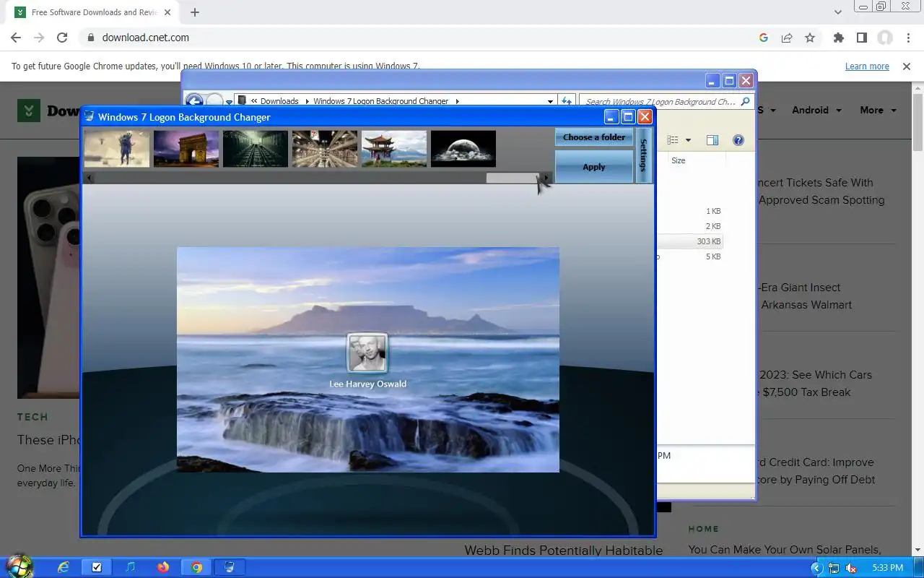Click the thumbnail strip scrollbar handle
The width and height of the screenshot is (924, 578).
click(x=513, y=178)
